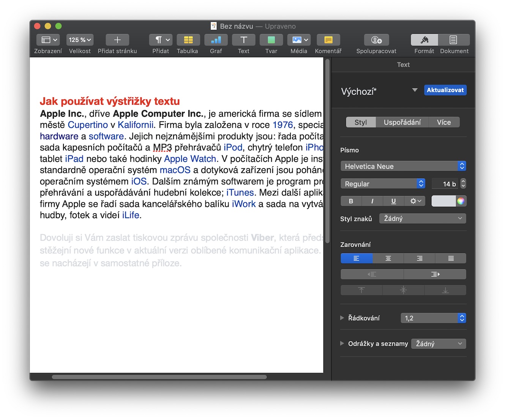Open the Odrážky a seznamy Žádný dropdown
This screenshot has width=505, height=420.
click(x=439, y=344)
